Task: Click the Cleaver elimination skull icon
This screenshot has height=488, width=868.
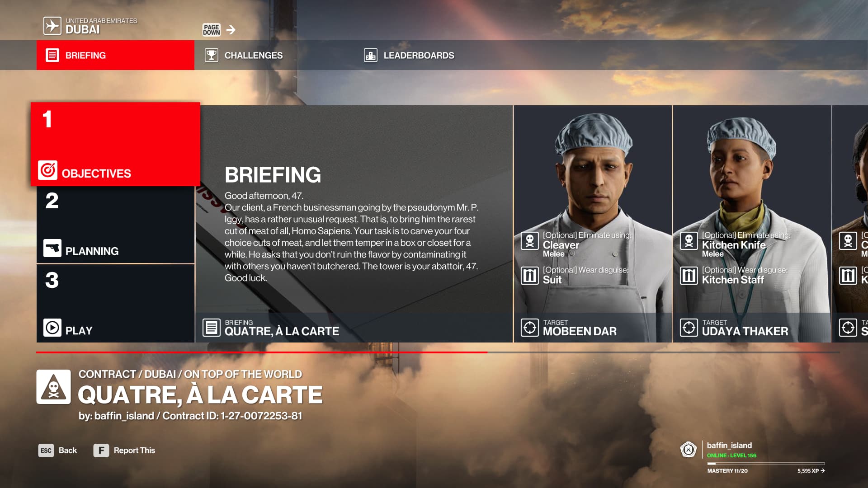Action: click(530, 241)
